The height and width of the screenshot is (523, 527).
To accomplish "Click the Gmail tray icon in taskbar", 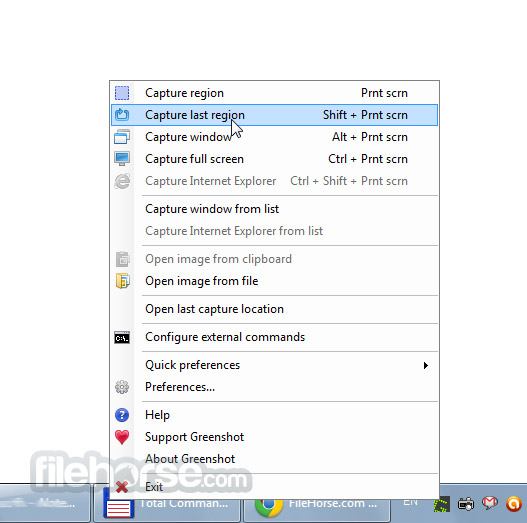I will tap(490, 504).
